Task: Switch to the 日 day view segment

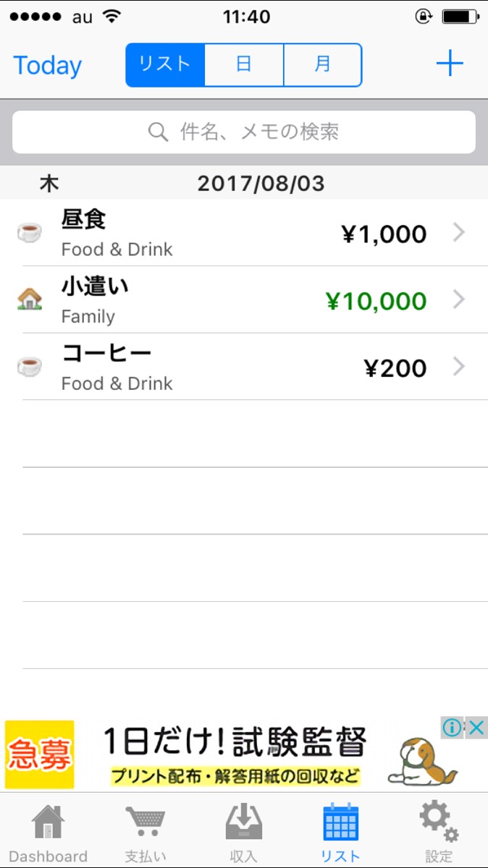Action: pyautogui.click(x=244, y=65)
